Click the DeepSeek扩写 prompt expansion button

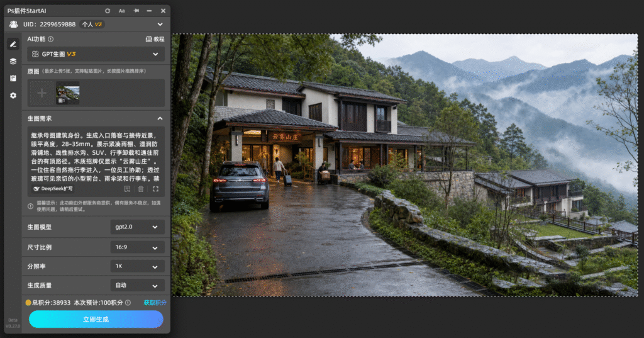[x=53, y=189]
